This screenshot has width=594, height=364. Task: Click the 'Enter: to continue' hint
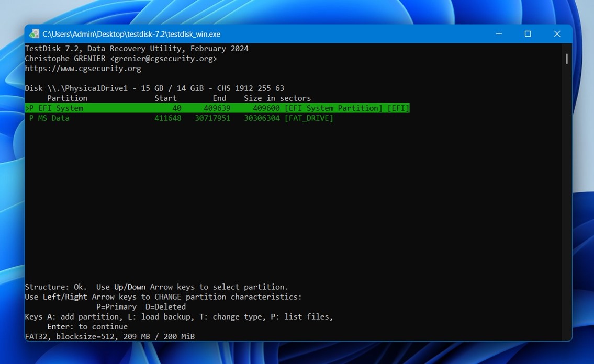click(87, 326)
